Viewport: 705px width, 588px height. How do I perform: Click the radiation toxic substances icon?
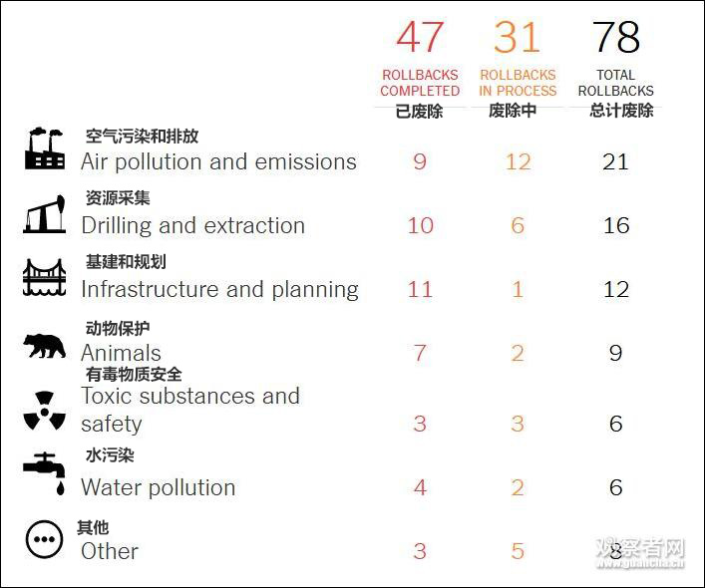point(44,411)
